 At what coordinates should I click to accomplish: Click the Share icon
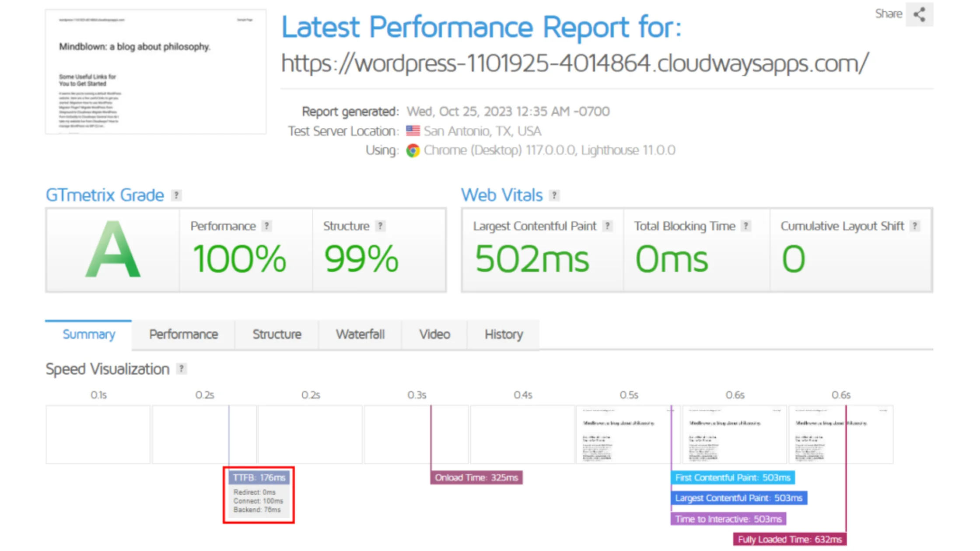919,14
